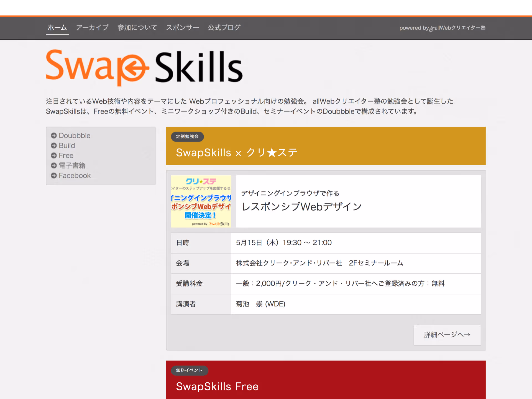Open the Build sidebar link

click(67, 145)
